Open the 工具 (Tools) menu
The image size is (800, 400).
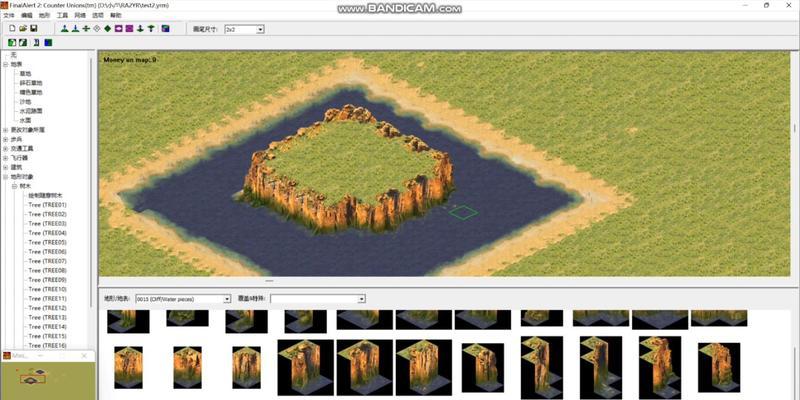coord(62,15)
